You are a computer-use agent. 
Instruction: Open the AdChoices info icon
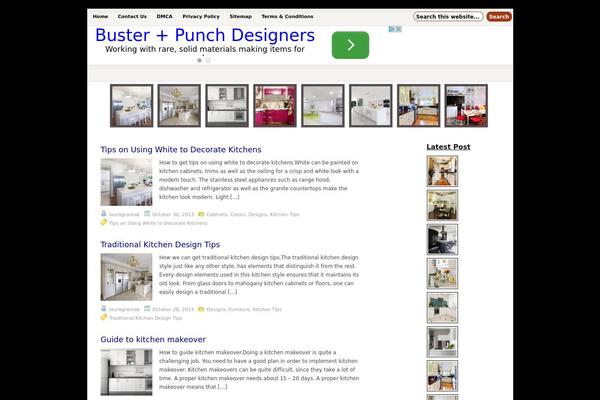[x=392, y=29]
